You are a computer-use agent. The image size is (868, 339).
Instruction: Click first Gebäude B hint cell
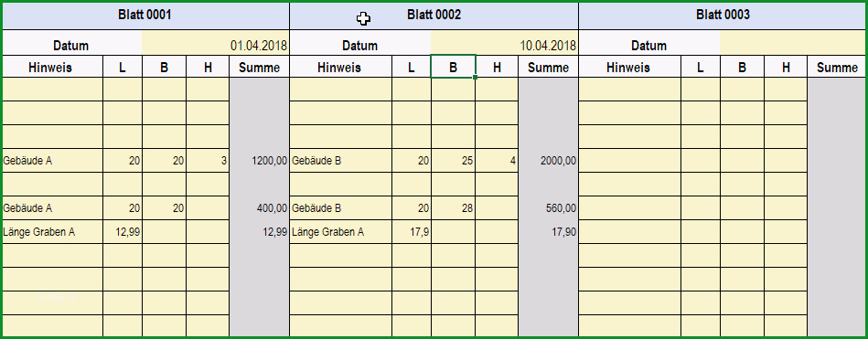[340, 161]
